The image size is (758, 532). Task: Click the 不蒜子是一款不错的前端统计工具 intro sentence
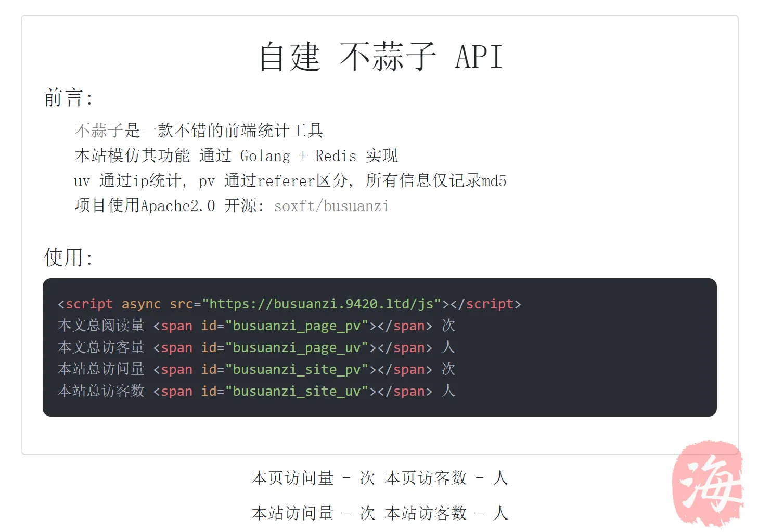point(199,131)
